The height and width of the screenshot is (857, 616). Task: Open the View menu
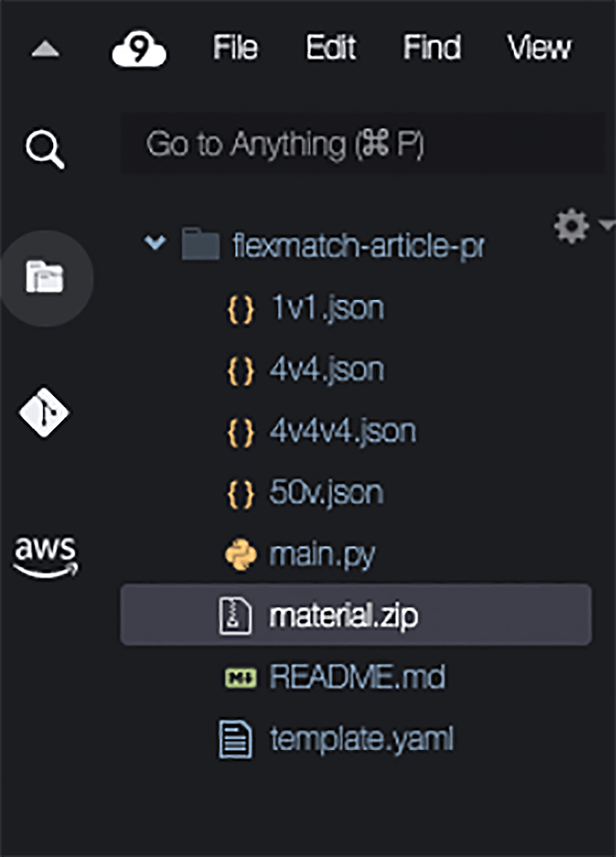pos(540,47)
